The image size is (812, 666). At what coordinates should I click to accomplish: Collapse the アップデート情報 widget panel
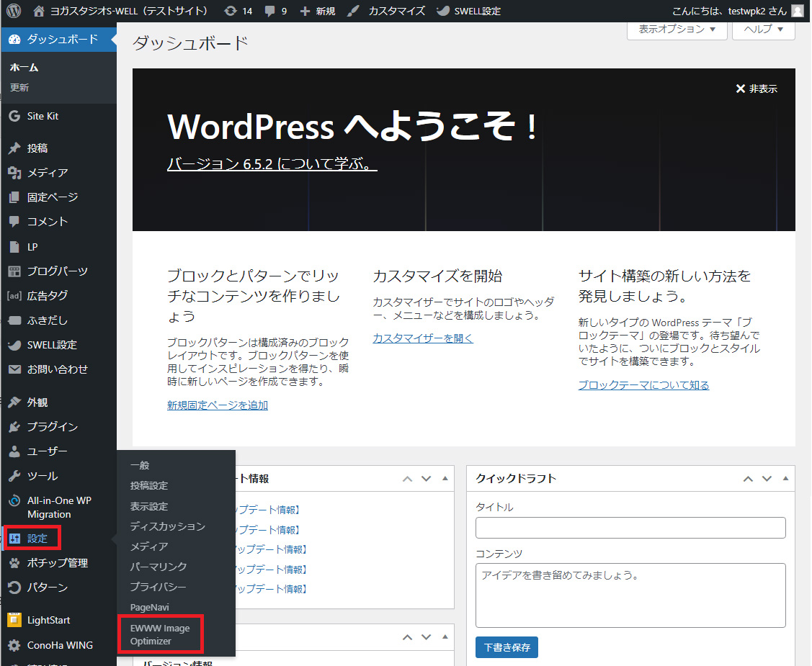(445, 479)
